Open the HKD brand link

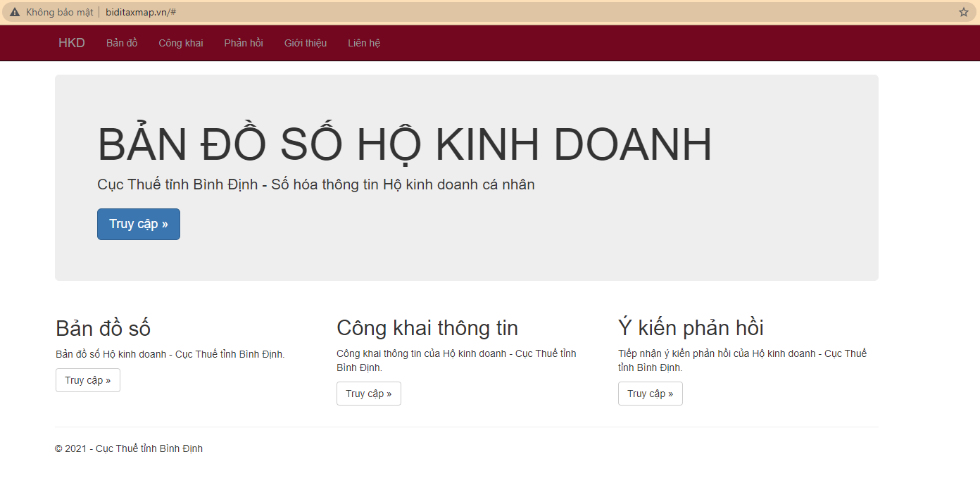(72, 43)
